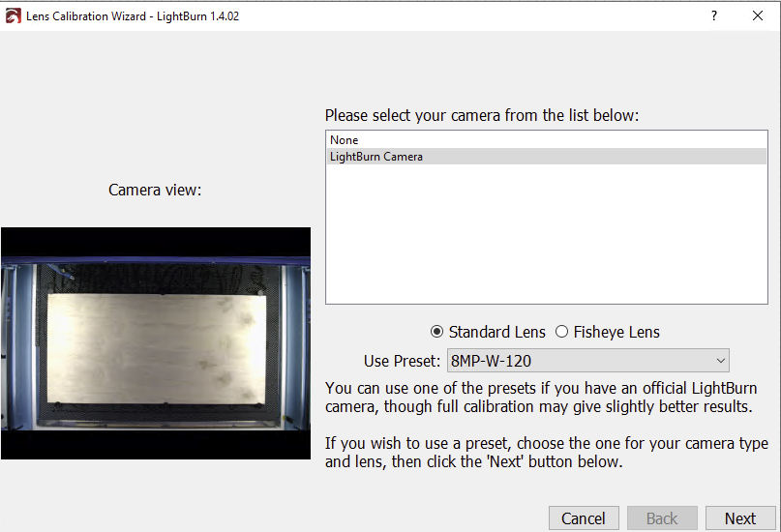The height and width of the screenshot is (532, 781).
Task: Open the Use Preset dropdown
Action: [x=587, y=360]
